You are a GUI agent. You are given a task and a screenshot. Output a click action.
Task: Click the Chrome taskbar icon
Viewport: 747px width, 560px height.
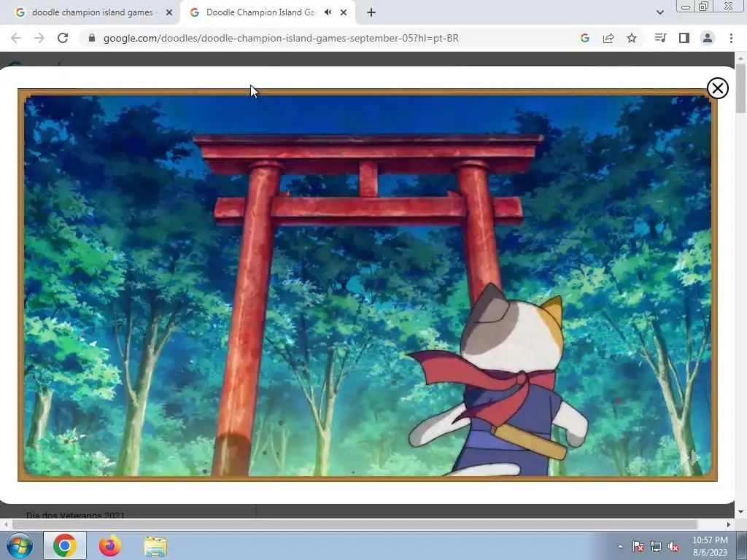(65, 545)
